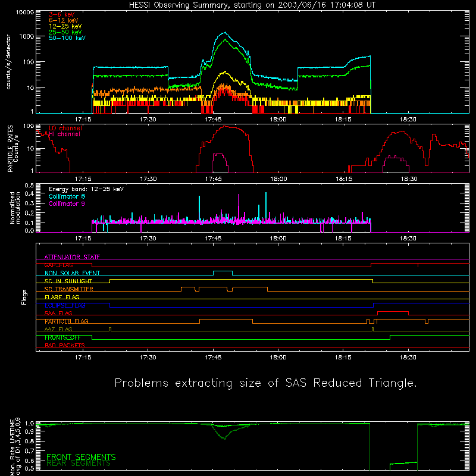Select the 25-50 keV legend label
The height and width of the screenshot is (476, 476).
coord(65,32)
